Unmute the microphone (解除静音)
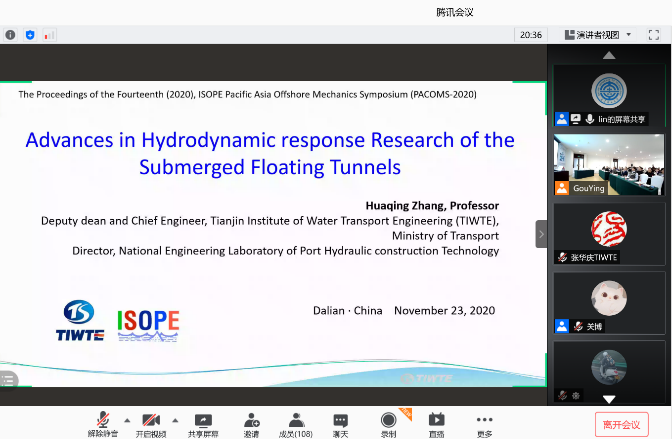This screenshot has height=439, width=672. pos(102,422)
